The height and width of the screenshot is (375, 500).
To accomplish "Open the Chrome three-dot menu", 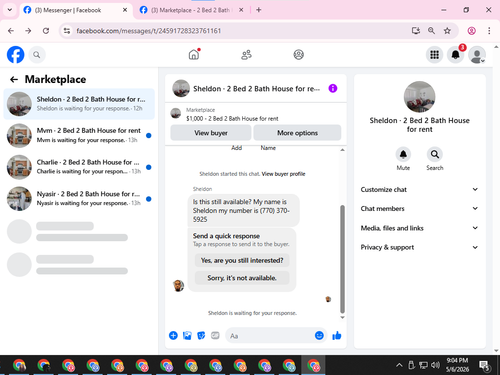I will (489, 31).
